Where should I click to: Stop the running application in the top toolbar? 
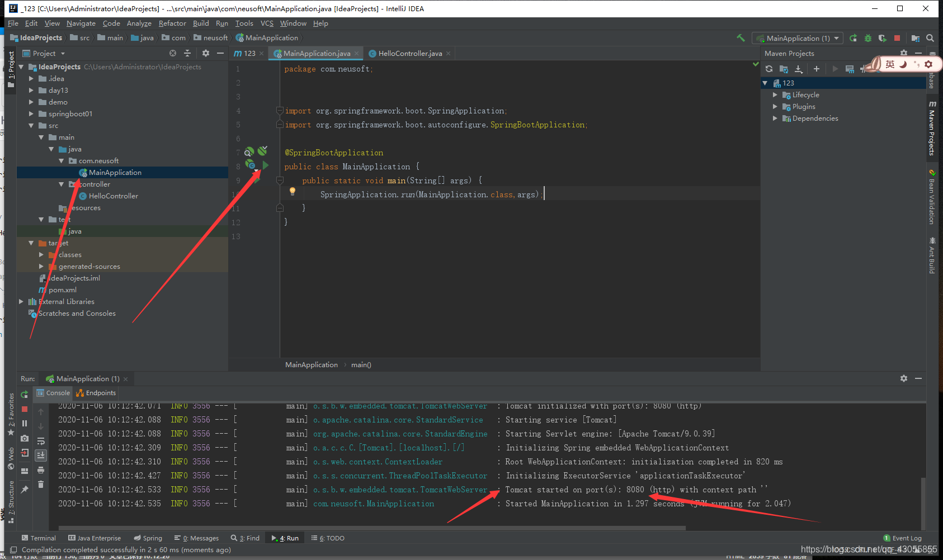pos(897,38)
